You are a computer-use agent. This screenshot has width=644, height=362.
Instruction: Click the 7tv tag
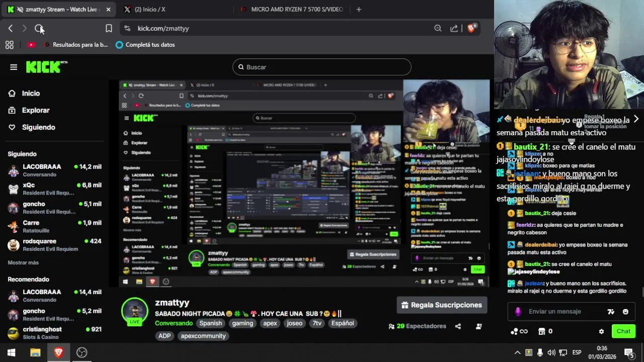(317, 323)
